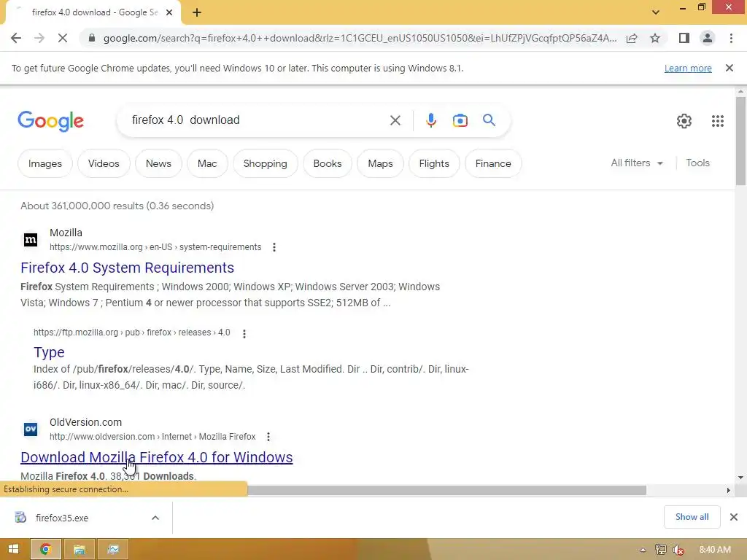Switch to Maps results
747x560 pixels.
[x=380, y=163]
